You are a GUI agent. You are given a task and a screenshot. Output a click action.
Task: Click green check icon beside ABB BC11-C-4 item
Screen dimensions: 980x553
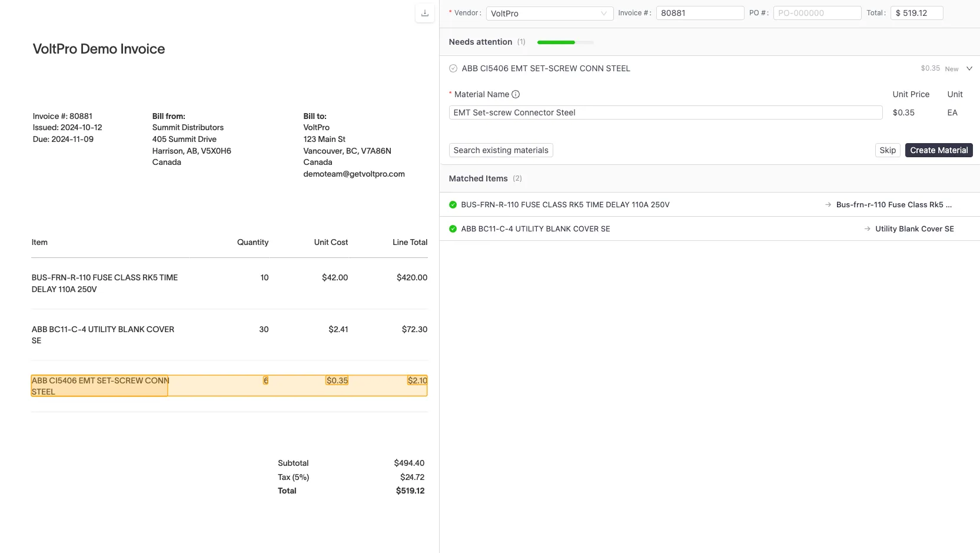click(x=453, y=229)
